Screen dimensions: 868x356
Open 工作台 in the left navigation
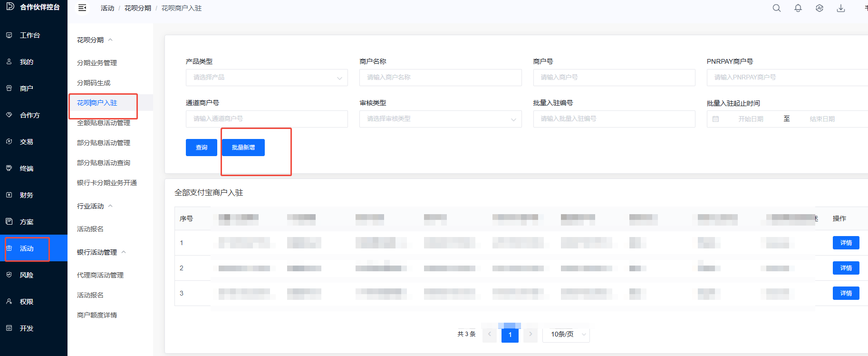[x=29, y=35]
